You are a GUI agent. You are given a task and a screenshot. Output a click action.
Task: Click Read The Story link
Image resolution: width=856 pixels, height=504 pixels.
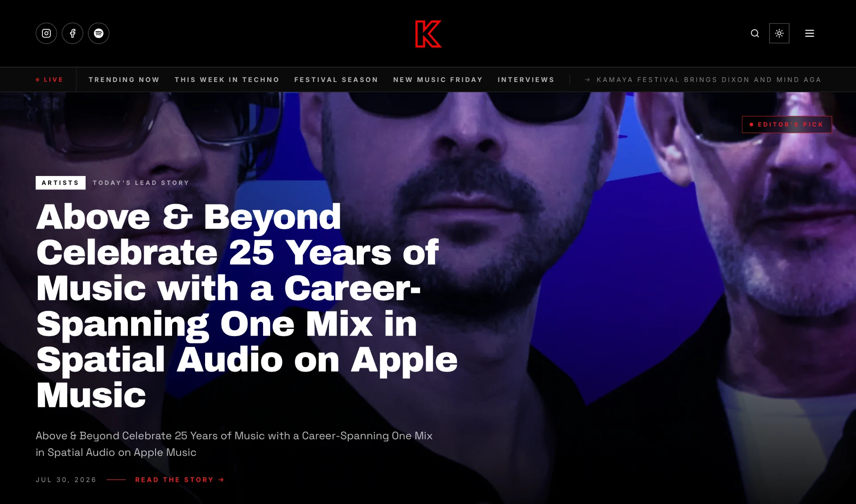180,480
